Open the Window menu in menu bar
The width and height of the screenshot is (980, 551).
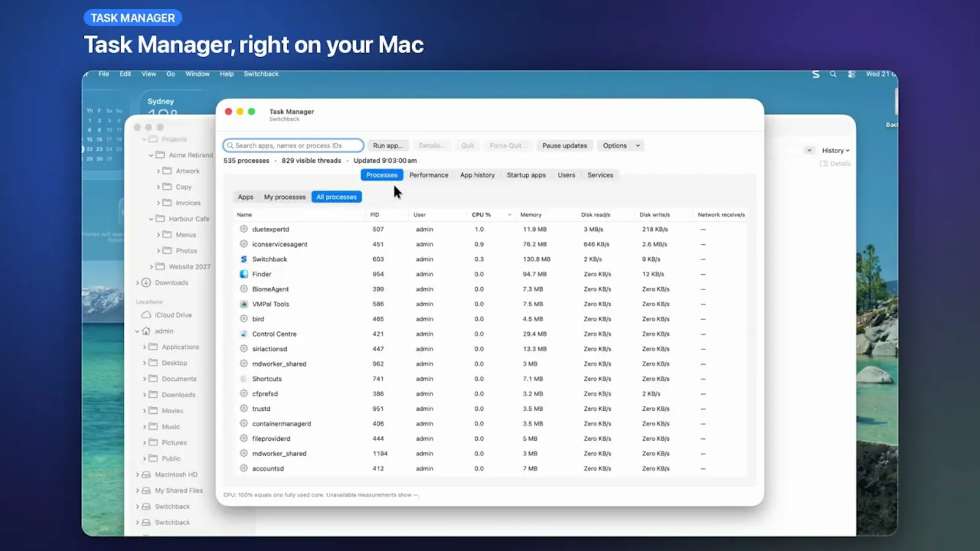[x=197, y=74]
